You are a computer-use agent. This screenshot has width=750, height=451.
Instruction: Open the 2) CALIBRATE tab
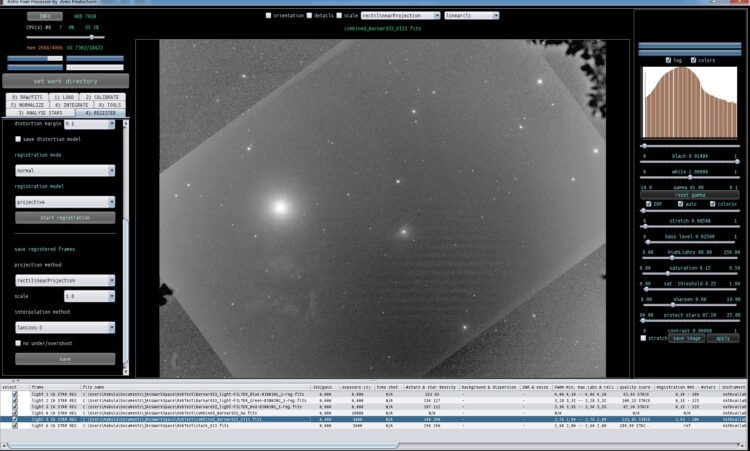click(102, 97)
